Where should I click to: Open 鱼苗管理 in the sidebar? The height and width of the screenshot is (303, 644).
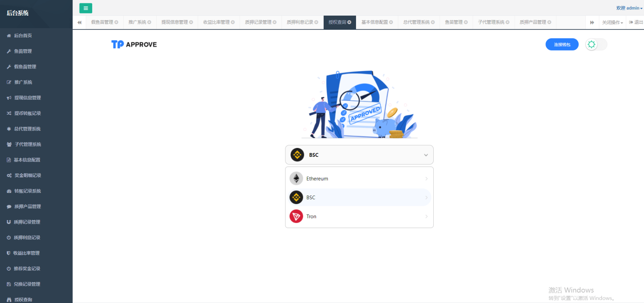23,51
